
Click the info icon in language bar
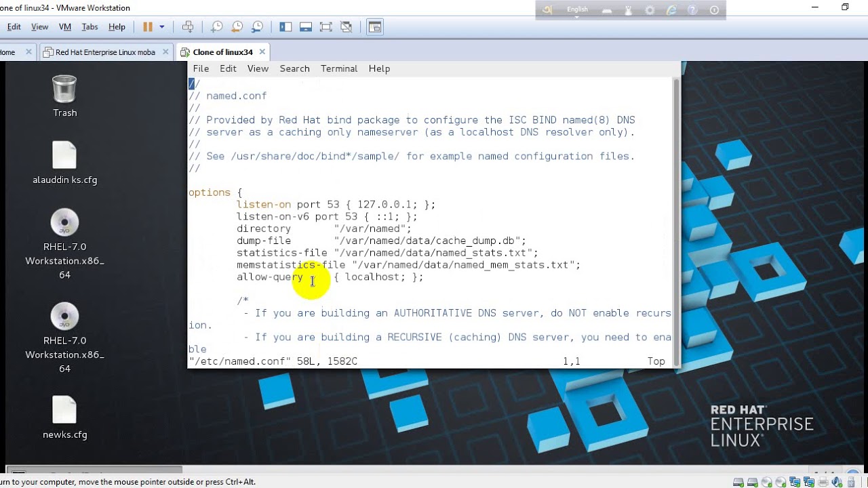714,10
